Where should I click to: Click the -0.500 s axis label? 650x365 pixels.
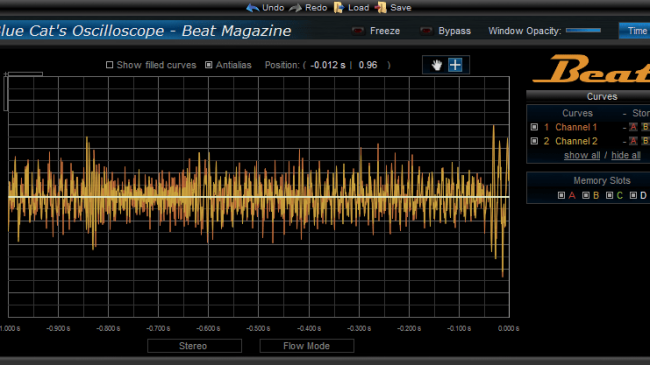click(x=258, y=328)
